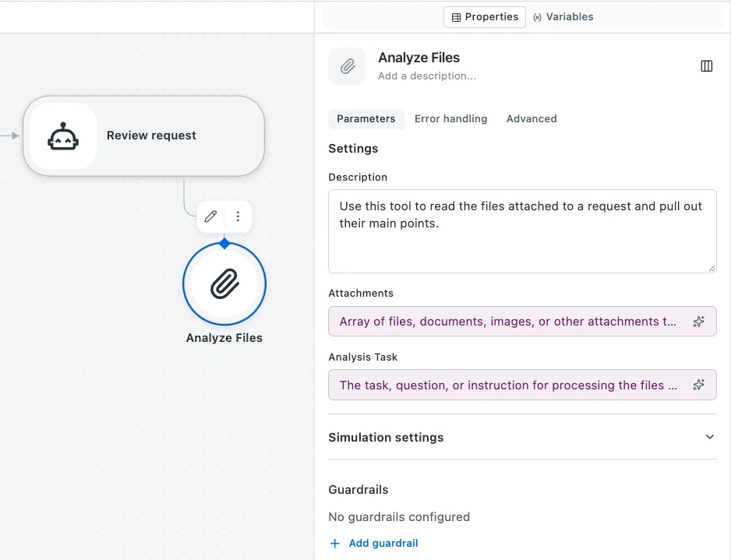Click the Add guardrail link
Screen dimensions: 731x560
[383, 543]
